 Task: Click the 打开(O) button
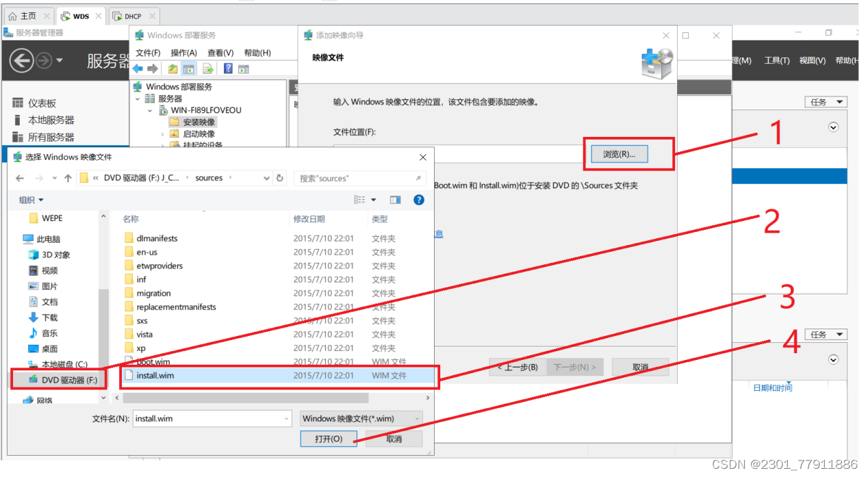pos(329,439)
